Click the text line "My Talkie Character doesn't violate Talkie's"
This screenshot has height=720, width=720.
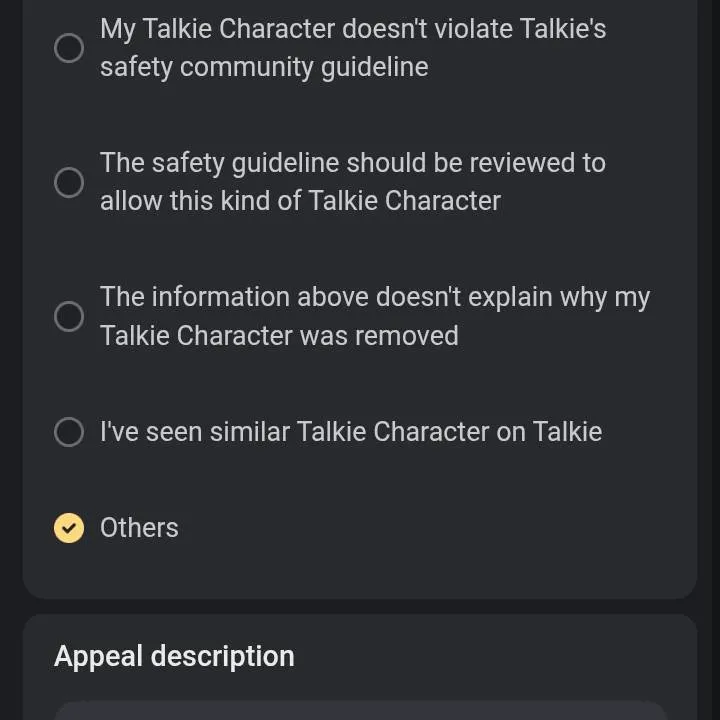point(353,29)
